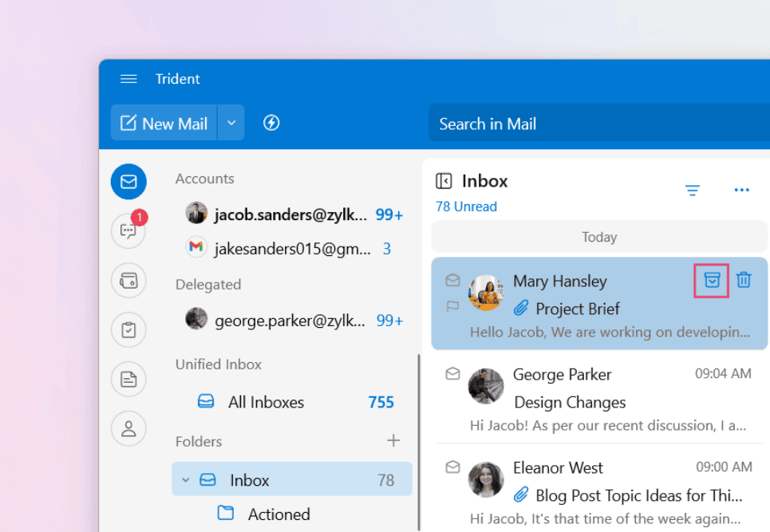Open All Inboxes under Unified Inbox
770x532 pixels.
tap(294, 402)
